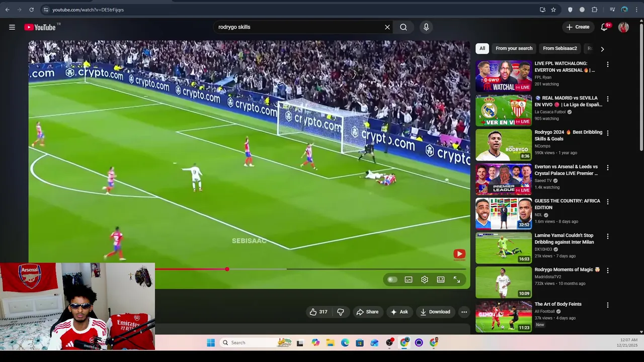Open options for The Art of Body Feints video

tap(607, 305)
